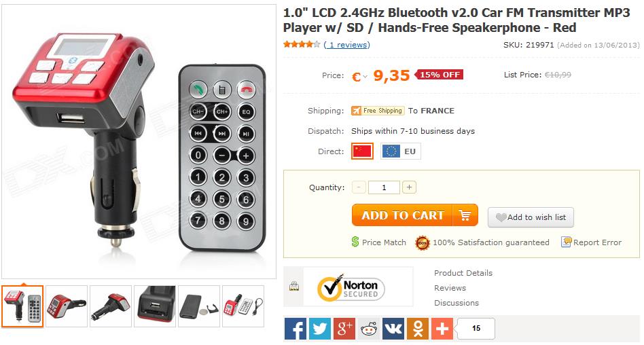Image resolution: width=644 pixels, height=345 pixels.
Task: Select China direct shipping flag
Action: click(x=362, y=151)
